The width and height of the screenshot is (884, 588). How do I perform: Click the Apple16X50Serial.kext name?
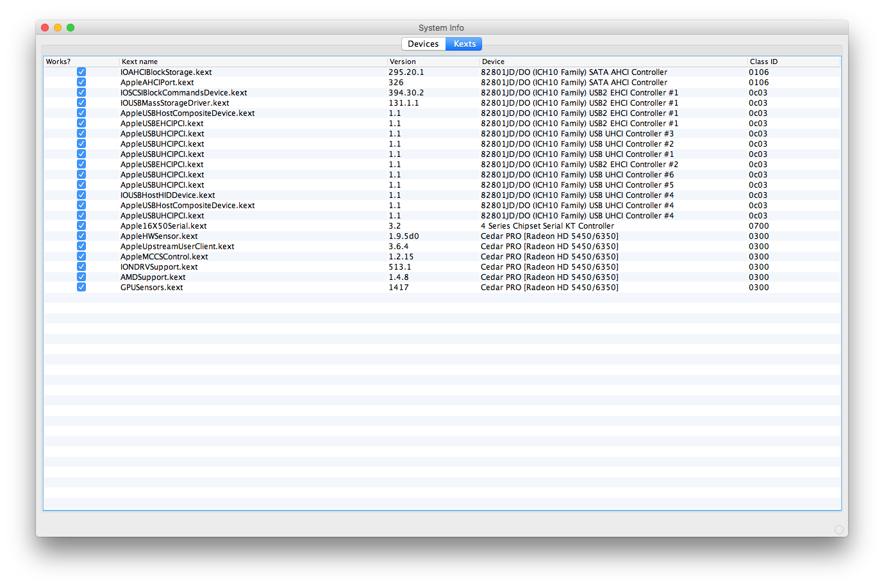click(x=163, y=226)
